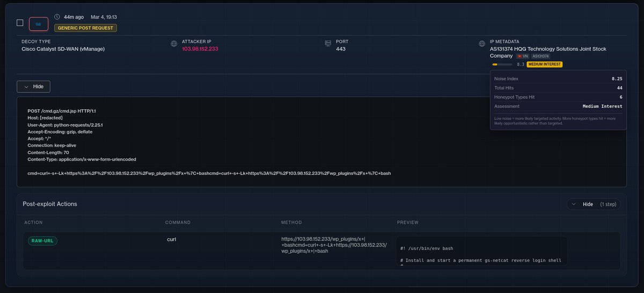
Task: Click the '(1 step)' count label
Action: [x=609, y=204]
